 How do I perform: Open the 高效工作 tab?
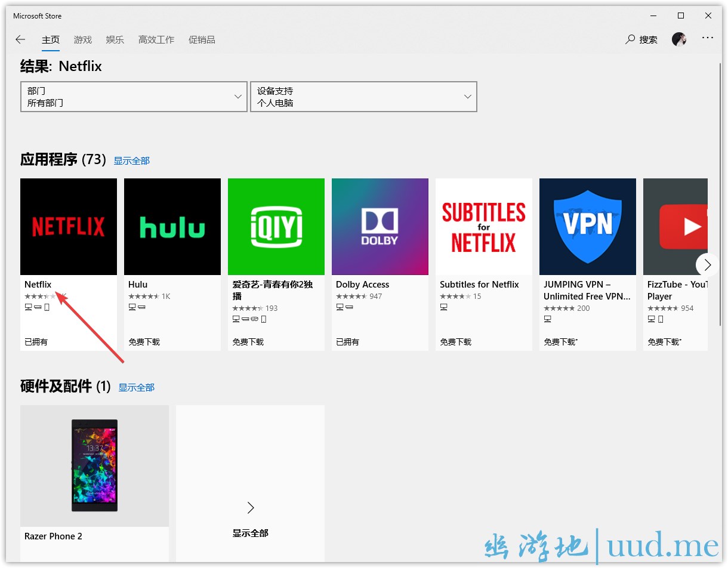[156, 40]
